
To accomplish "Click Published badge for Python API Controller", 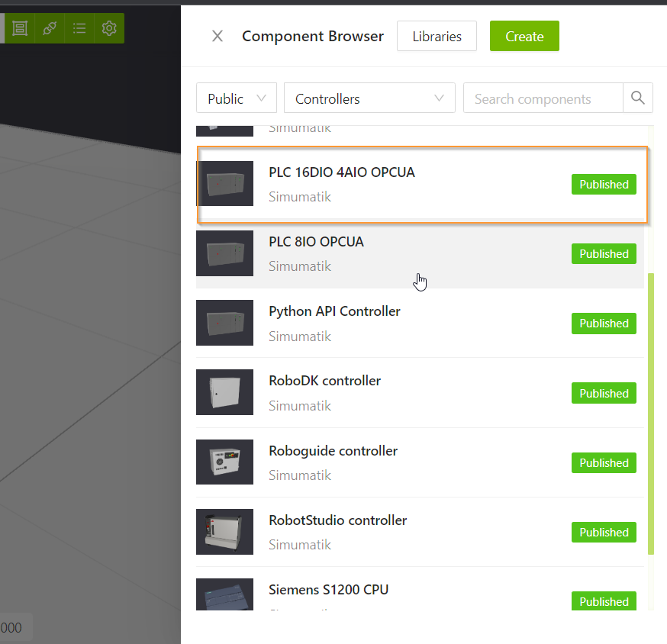I will (604, 324).
